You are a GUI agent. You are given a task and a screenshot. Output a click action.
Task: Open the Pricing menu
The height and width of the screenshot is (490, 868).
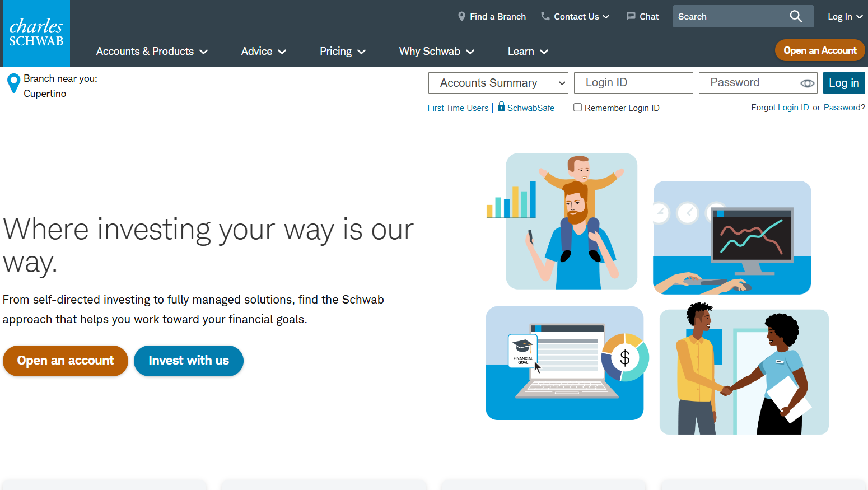(x=342, y=52)
